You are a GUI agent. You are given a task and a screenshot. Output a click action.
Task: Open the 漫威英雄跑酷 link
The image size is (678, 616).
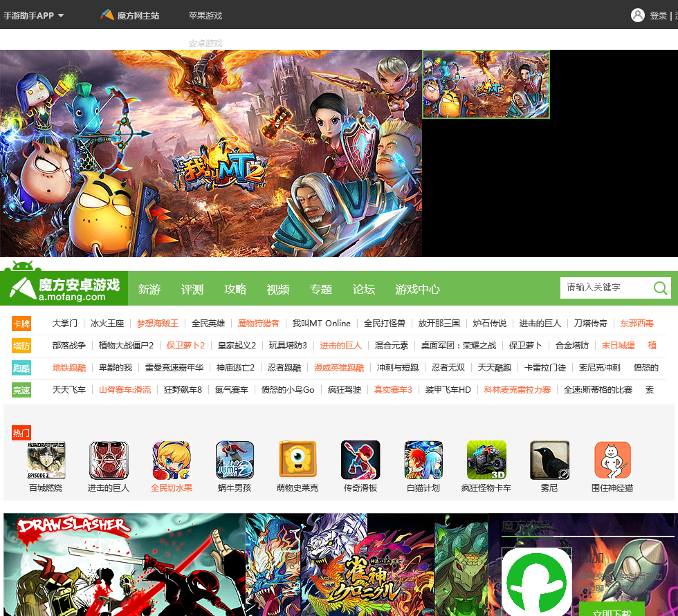pyautogui.click(x=339, y=368)
